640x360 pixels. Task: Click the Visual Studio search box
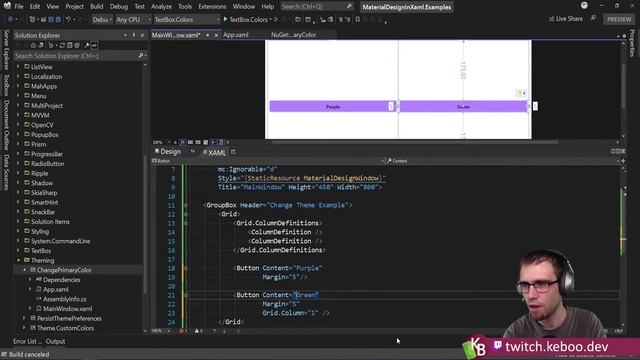tap(317, 7)
